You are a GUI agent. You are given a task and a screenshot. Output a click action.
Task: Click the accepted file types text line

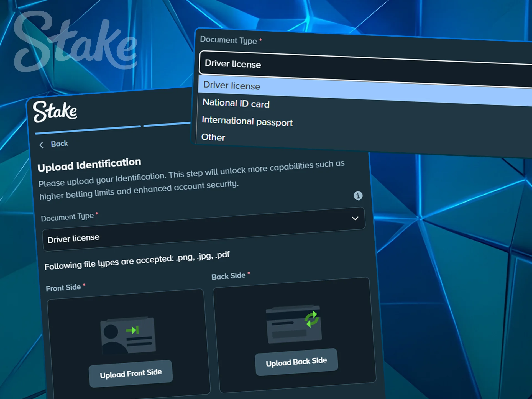click(137, 261)
